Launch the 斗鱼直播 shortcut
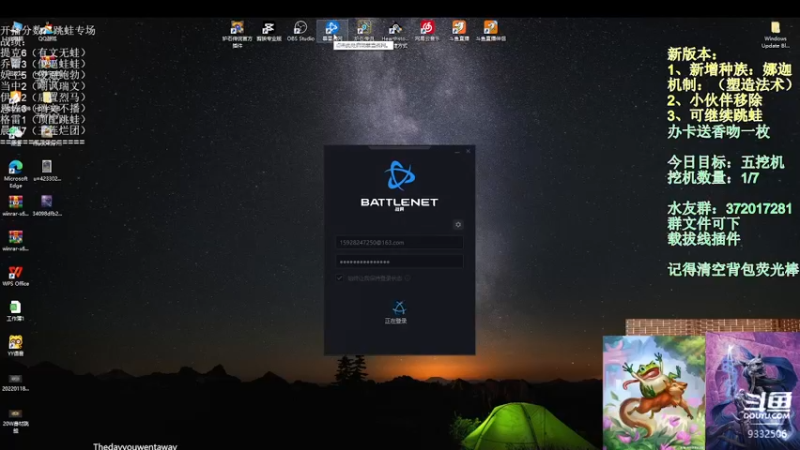The height and width of the screenshot is (450, 800). pyautogui.click(x=459, y=31)
